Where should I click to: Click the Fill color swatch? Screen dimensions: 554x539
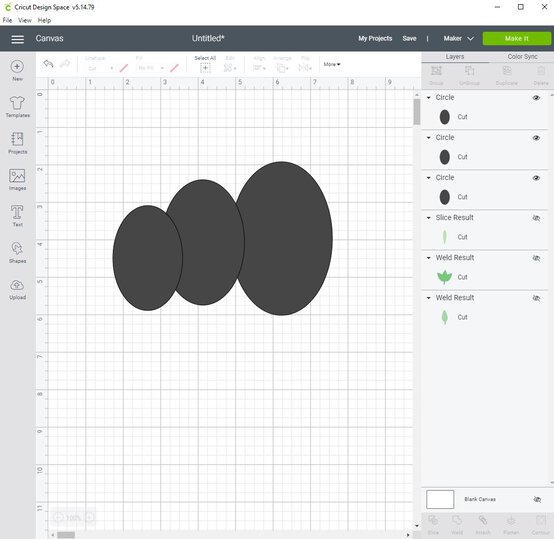coord(174,68)
